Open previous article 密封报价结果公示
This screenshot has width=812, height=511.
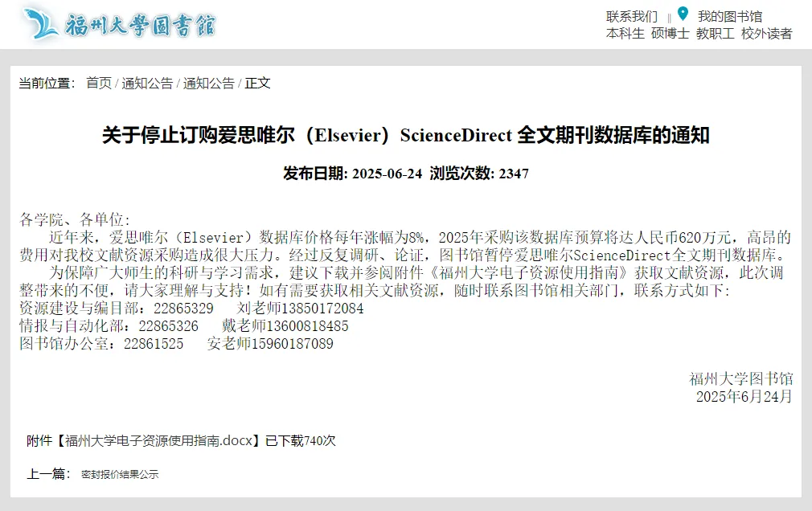click(120, 474)
